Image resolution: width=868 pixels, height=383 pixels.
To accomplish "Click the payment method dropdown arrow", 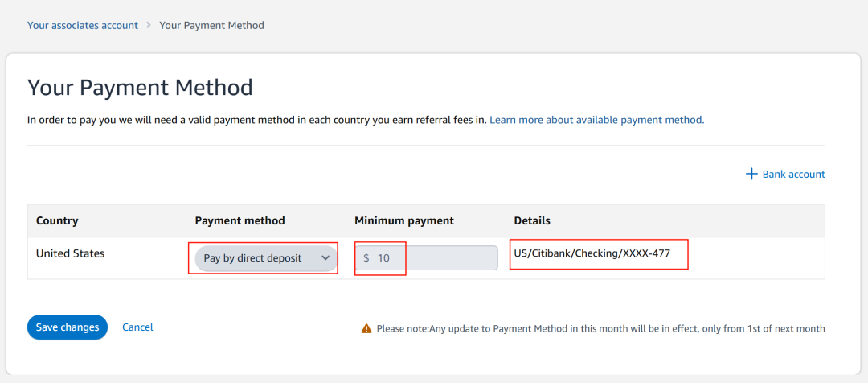I will tap(325, 257).
